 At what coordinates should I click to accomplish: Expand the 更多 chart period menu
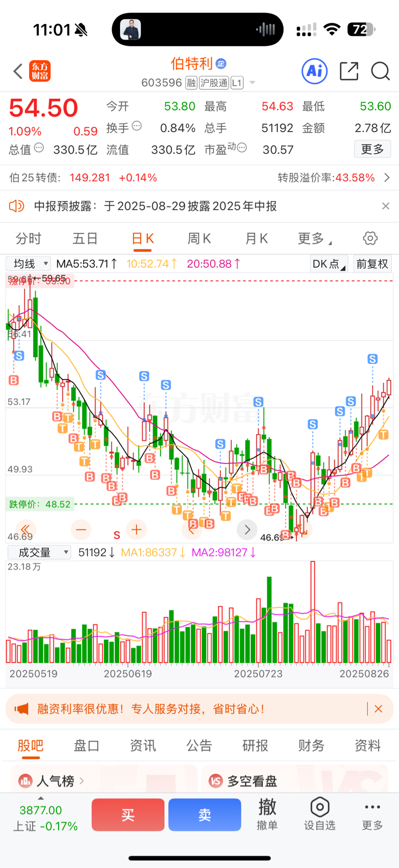pyautogui.click(x=314, y=239)
